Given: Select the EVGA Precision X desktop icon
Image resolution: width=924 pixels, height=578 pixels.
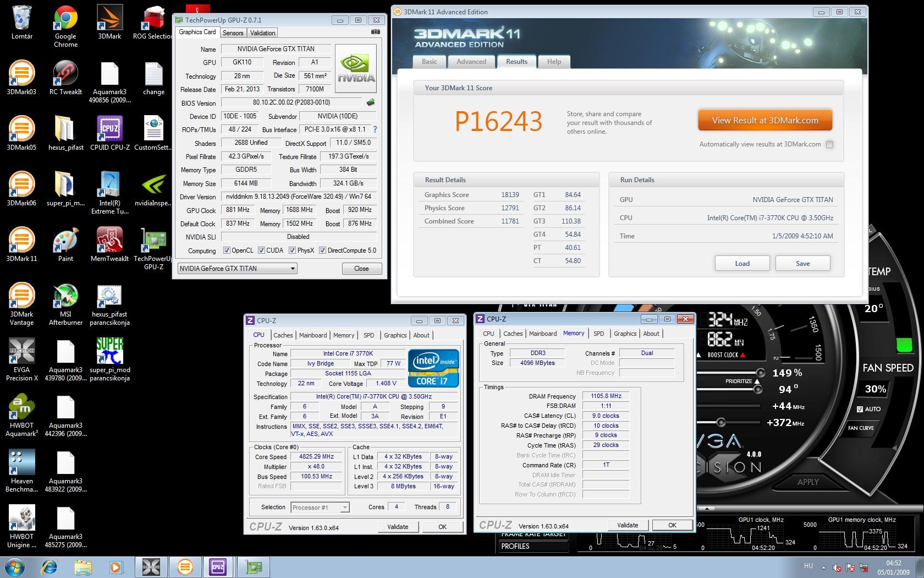Looking at the screenshot, I should [21, 359].
